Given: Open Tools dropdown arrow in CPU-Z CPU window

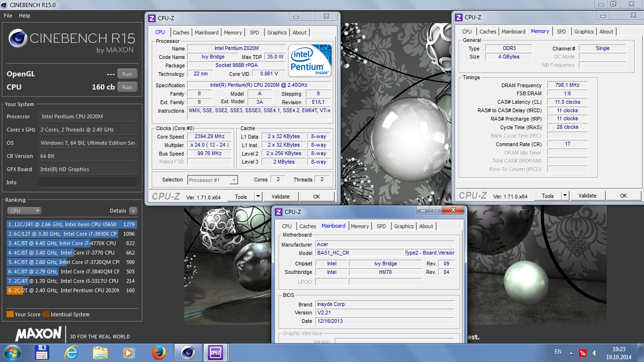Looking at the screenshot, I should coord(258,197).
